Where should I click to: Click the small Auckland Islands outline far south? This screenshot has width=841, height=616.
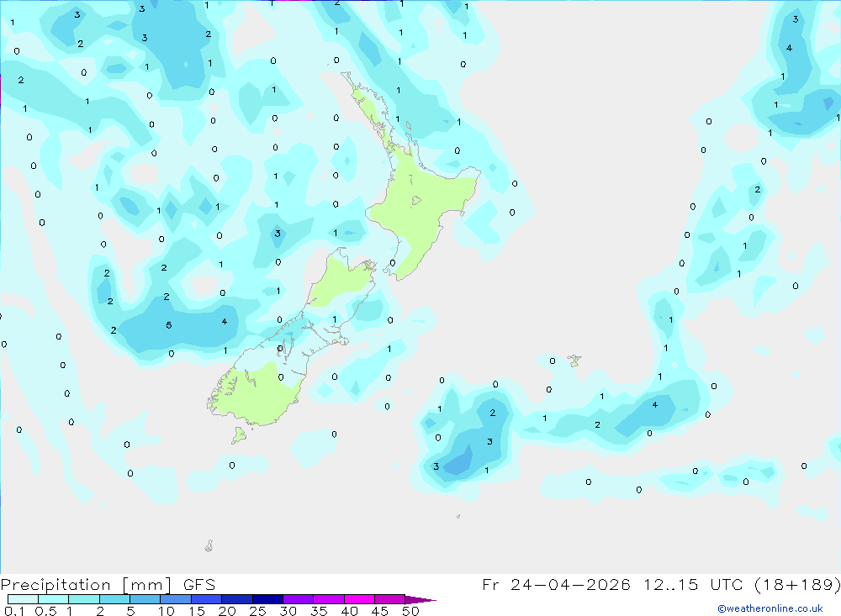(x=209, y=545)
